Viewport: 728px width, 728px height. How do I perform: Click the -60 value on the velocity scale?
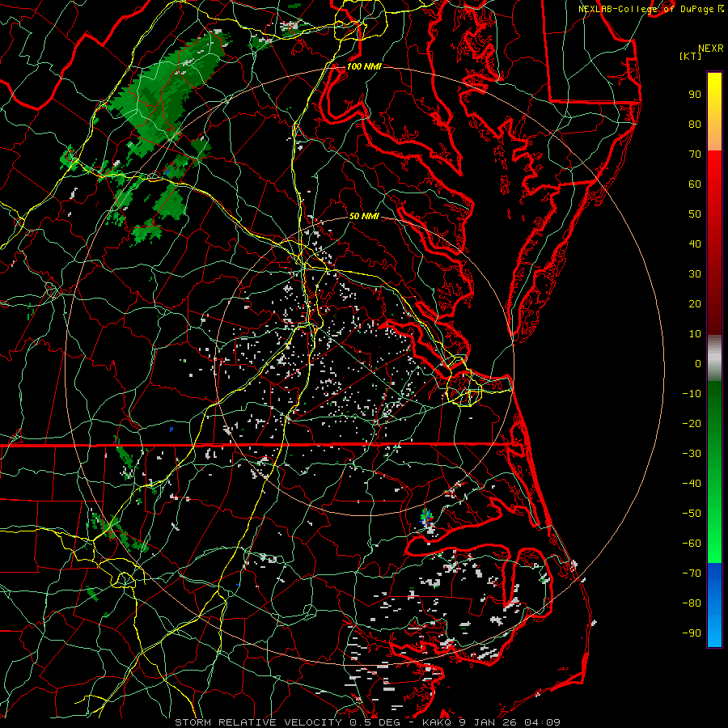tap(692, 544)
